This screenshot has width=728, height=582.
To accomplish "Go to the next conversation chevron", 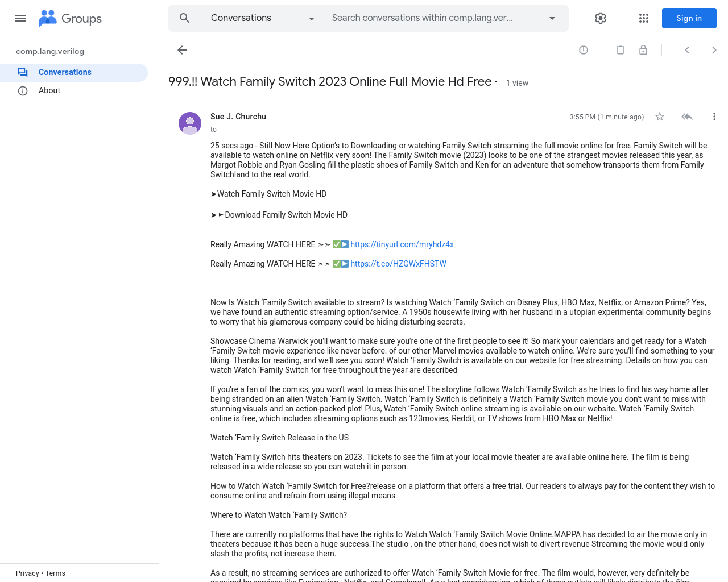I will [714, 50].
